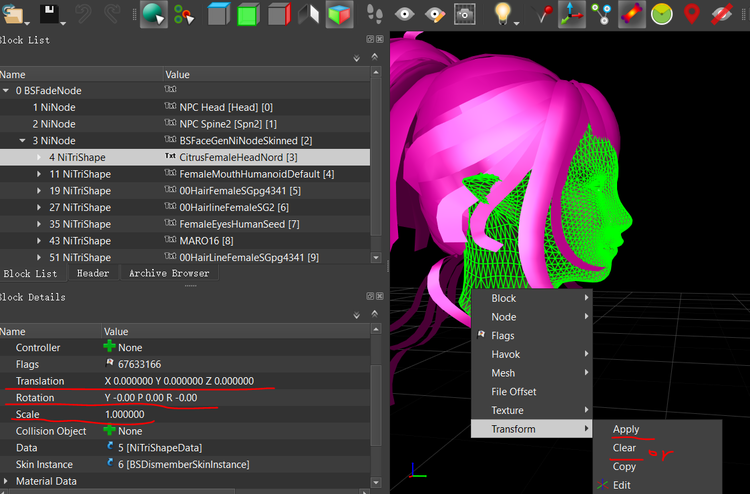Select the Block List tab
This screenshot has height=494, width=750.
pyautogui.click(x=30, y=273)
